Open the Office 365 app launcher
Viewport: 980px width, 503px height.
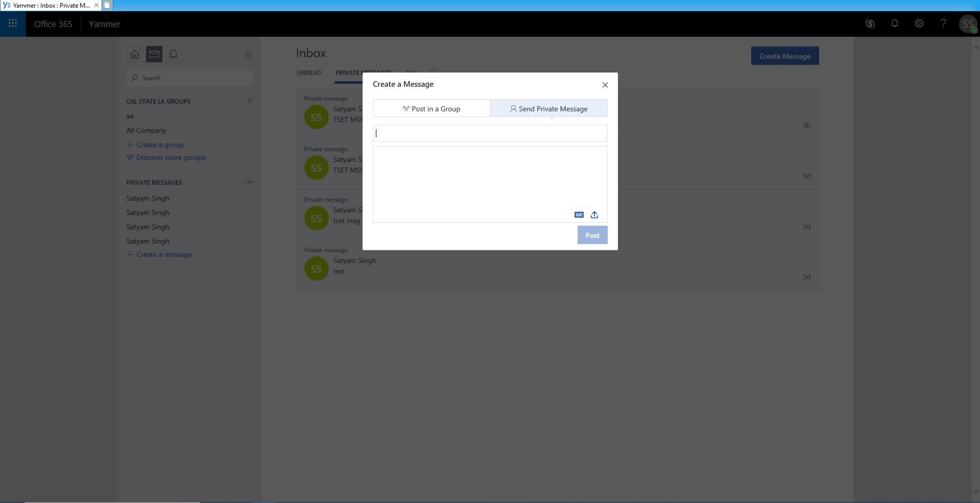point(13,23)
